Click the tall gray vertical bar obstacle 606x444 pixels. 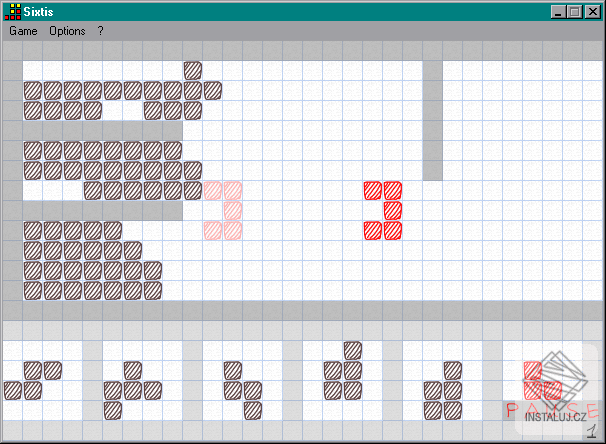[432, 121]
